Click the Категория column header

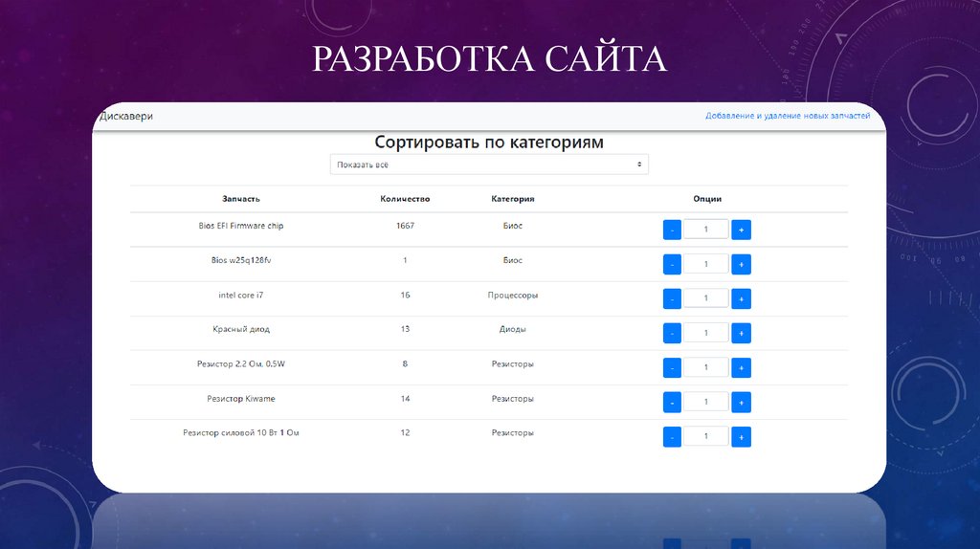[513, 199]
